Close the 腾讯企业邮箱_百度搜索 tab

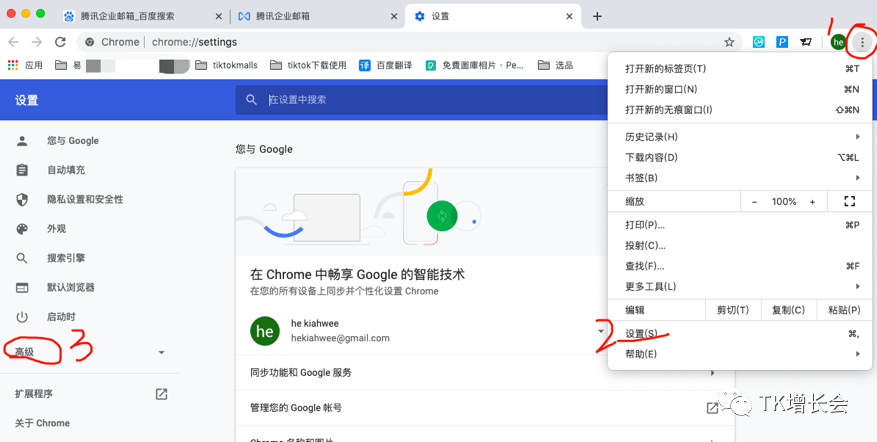click(x=219, y=16)
